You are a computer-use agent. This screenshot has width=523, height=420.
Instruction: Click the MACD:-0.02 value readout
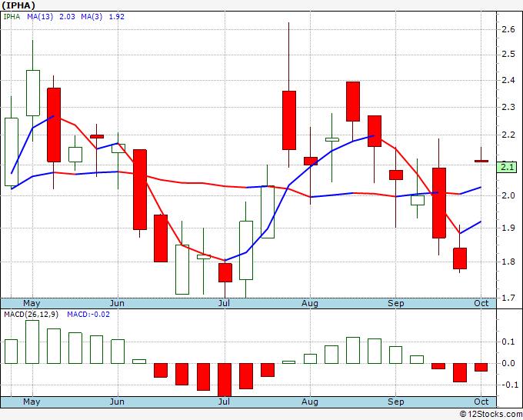pyautogui.click(x=88, y=315)
